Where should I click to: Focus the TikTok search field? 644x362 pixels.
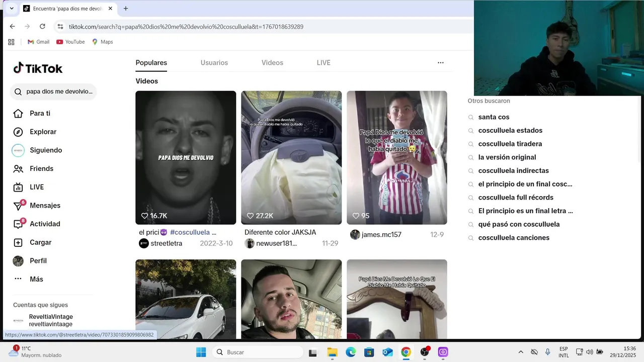pos(53,92)
